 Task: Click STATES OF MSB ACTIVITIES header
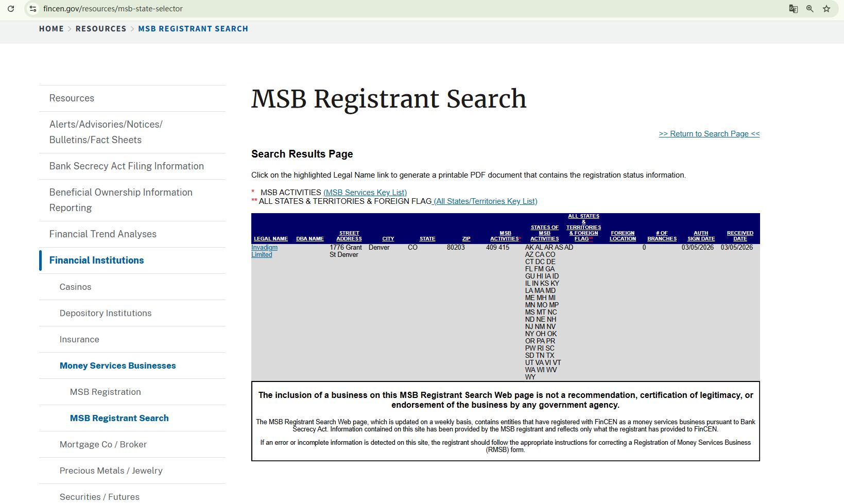[x=545, y=233]
